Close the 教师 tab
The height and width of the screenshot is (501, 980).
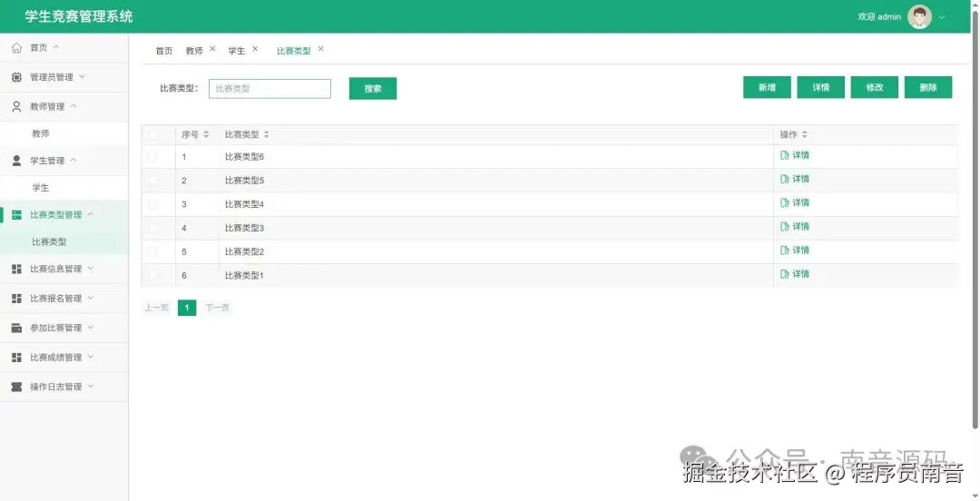click(x=212, y=48)
